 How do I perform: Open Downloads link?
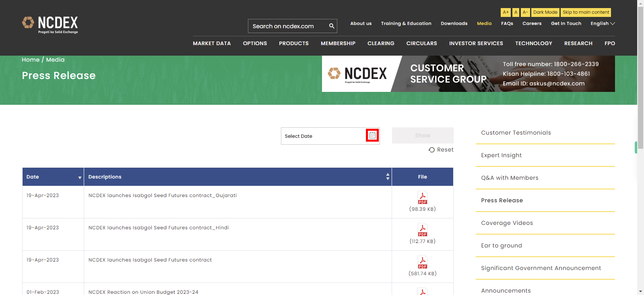pos(454,23)
